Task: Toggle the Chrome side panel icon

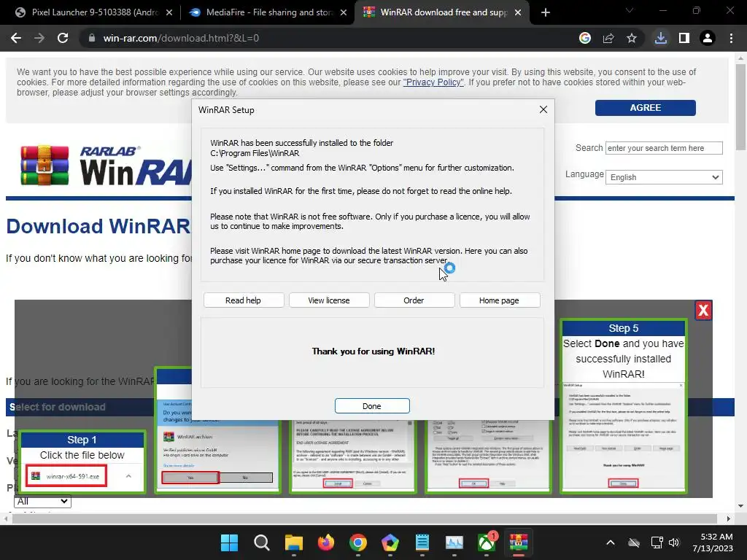Action: coord(684,38)
